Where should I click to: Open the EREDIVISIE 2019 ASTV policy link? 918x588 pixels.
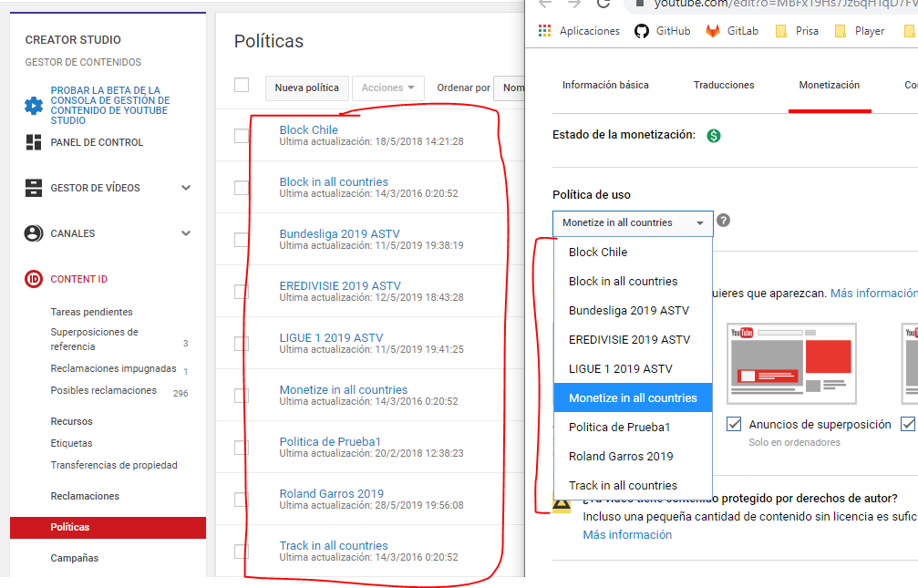point(340,286)
